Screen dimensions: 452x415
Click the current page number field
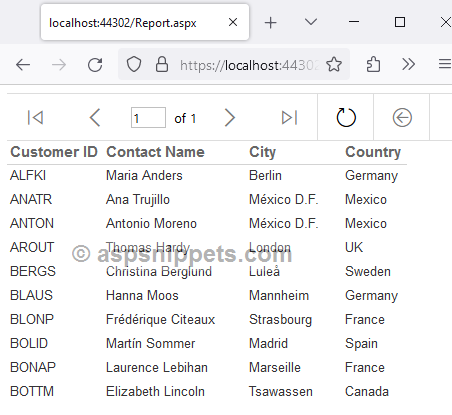(148, 118)
